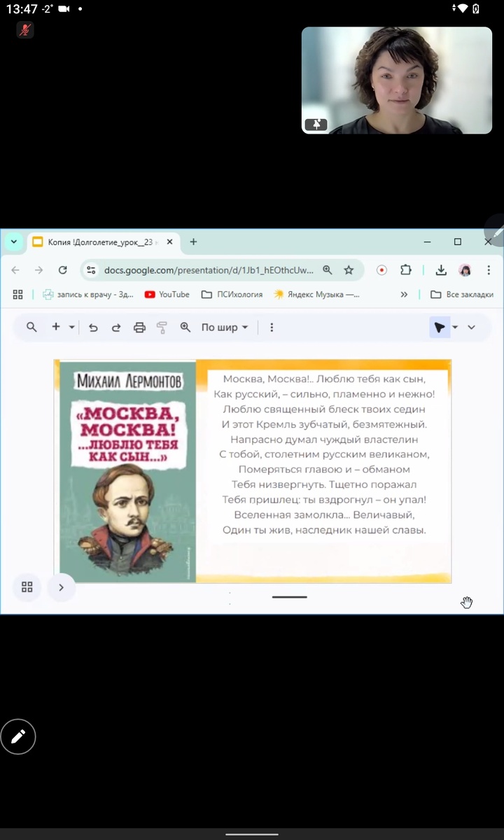Click the muted microphone indicator icon
504x840 pixels.
25,30
